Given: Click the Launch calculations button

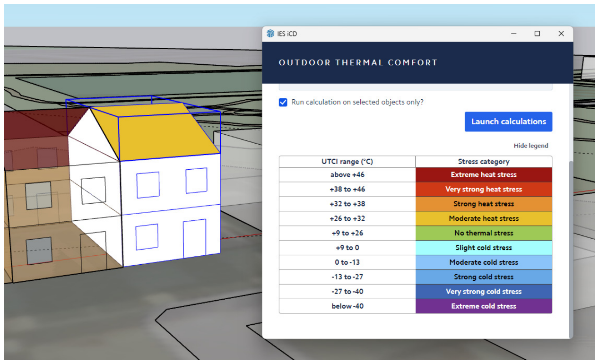Looking at the screenshot, I should point(508,121).
